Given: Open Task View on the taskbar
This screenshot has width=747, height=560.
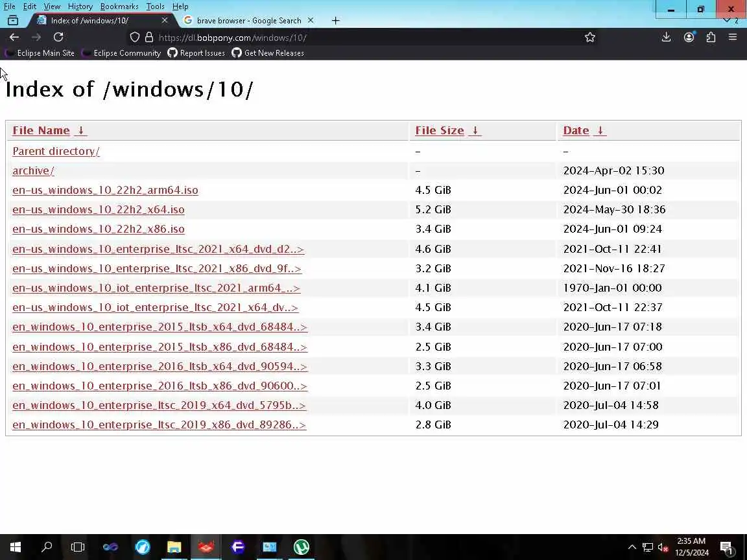Looking at the screenshot, I should pyautogui.click(x=78, y=546).
